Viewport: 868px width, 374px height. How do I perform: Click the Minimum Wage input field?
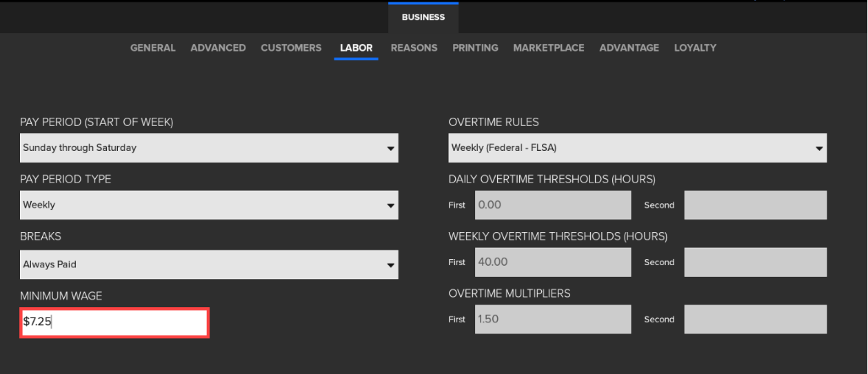[114, 322]
